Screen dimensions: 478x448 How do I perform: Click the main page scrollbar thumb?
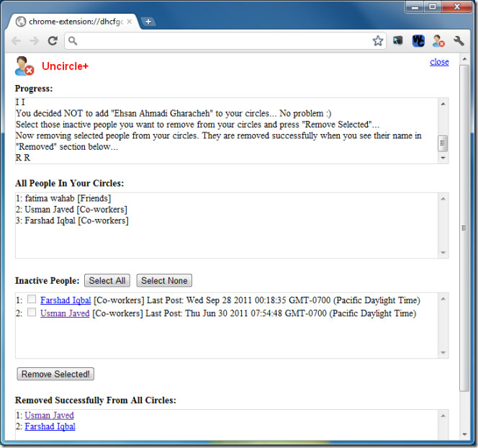(x=464, y=228)
